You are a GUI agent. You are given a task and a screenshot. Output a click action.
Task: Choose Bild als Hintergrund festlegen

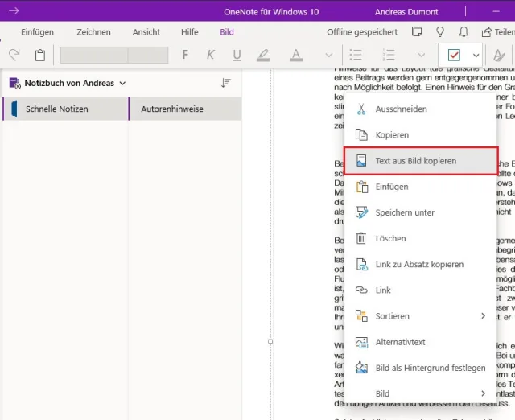(430, 368)
